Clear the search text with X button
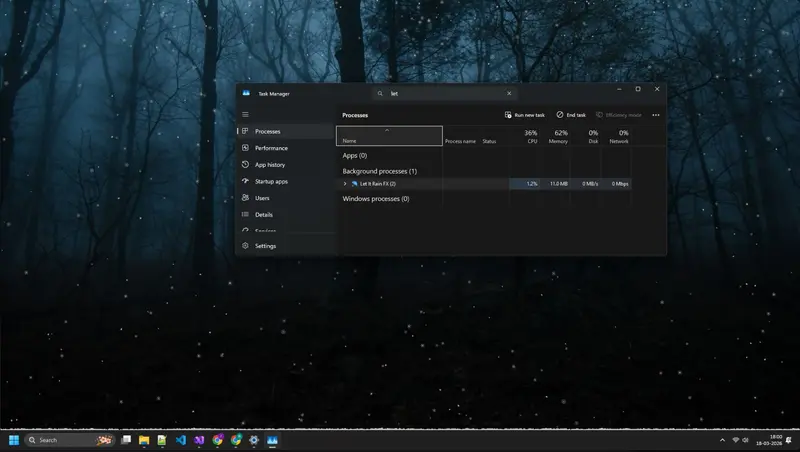The width and height of the screenshot is (800, 452). pyautogui.click(x=509, y=93)
